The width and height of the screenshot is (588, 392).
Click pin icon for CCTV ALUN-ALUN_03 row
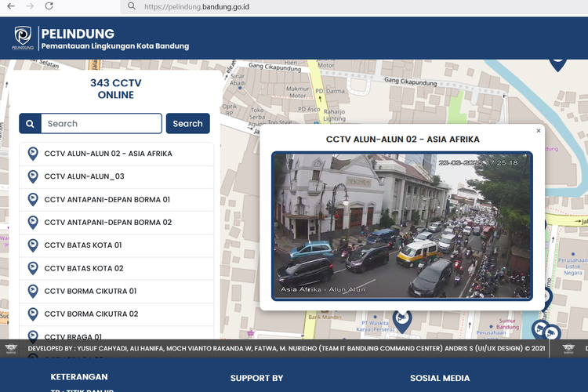tap(33, 176)
